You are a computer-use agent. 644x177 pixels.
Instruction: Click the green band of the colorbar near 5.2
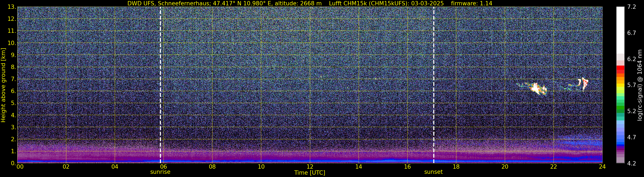pyautogui.click(x=620, y=109)
